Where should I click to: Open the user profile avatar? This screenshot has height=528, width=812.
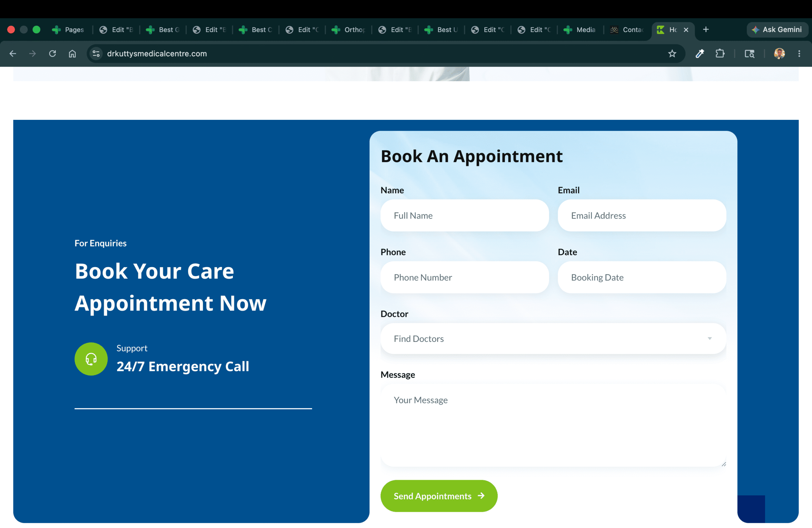[x=779, y=54]
